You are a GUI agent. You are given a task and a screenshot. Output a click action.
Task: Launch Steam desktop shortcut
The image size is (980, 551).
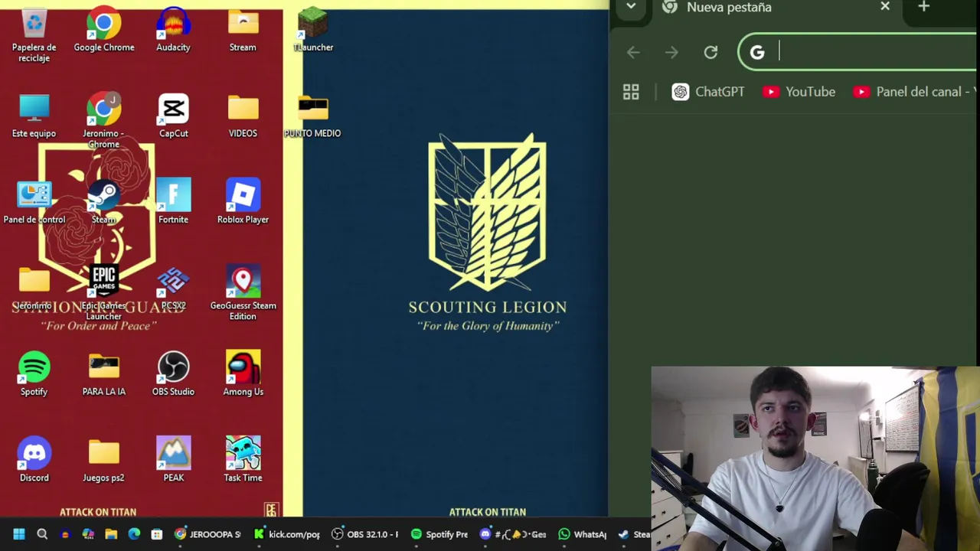click(x=103, y=203)
